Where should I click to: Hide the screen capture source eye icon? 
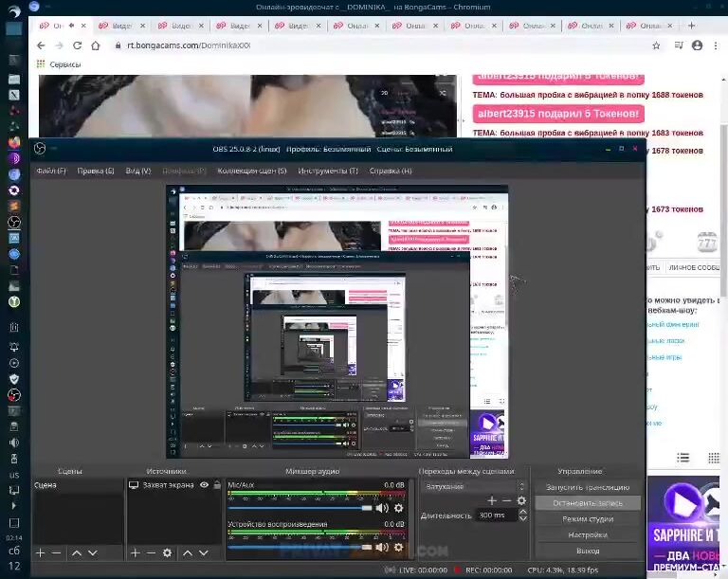click(x=204, y=485)
